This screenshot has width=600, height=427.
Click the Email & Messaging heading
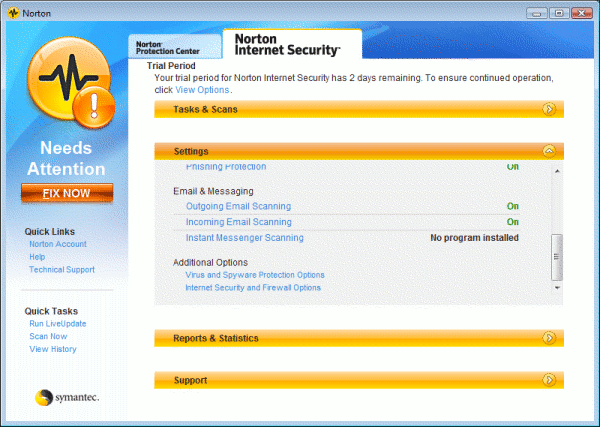point(213,191)
